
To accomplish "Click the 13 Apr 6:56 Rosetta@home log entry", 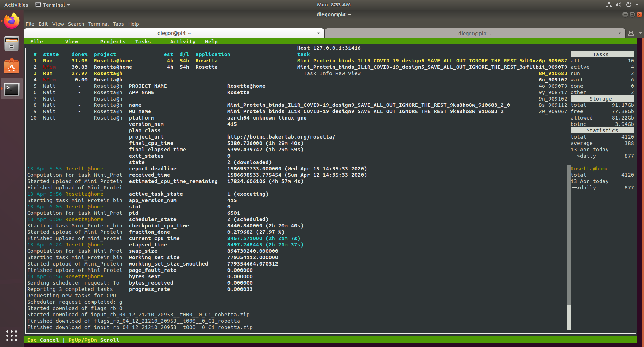I will coord(65,276).
